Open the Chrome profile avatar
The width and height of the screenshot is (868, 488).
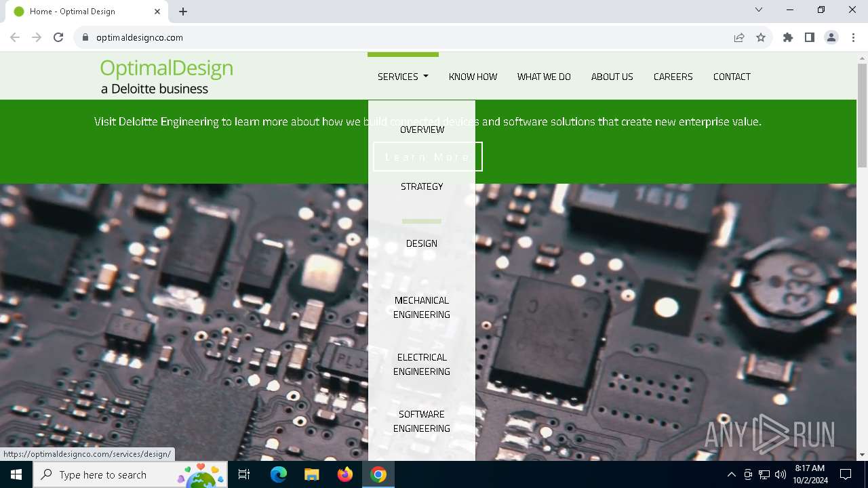pos(831,37)
